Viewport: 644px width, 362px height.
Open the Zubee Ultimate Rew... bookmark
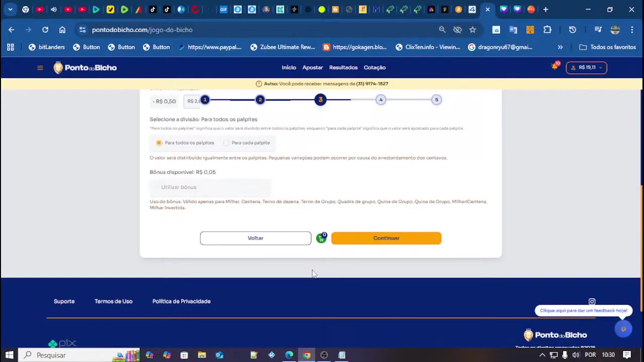click(x=282, y=47)
